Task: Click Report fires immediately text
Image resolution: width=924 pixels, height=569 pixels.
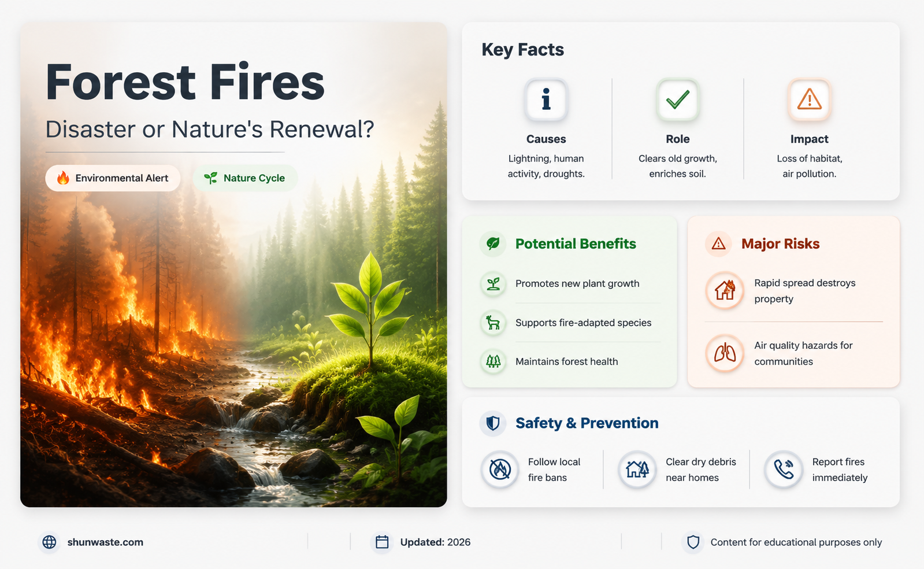Action: click(840, 470)
